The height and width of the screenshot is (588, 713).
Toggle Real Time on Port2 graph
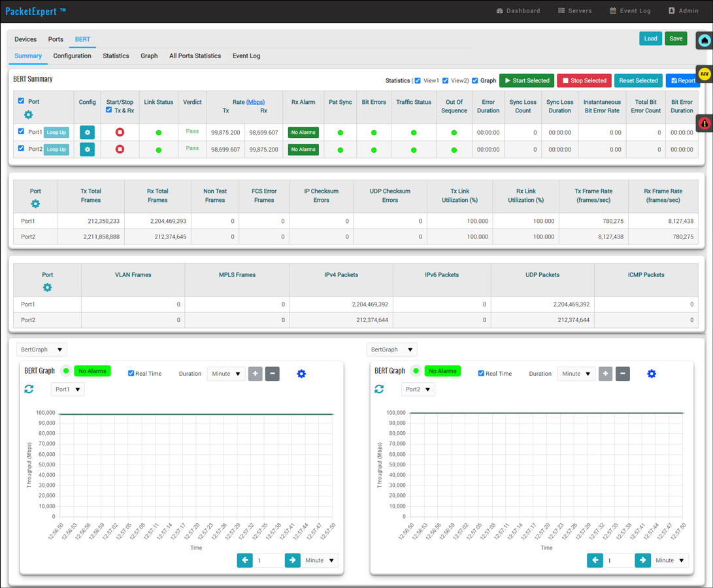click(x=481, y=373)
